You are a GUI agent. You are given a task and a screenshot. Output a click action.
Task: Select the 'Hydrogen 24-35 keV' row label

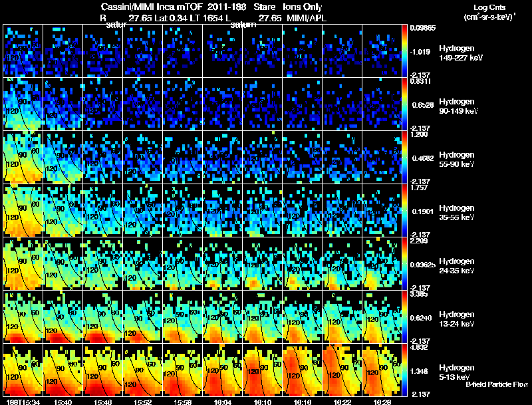457,266
